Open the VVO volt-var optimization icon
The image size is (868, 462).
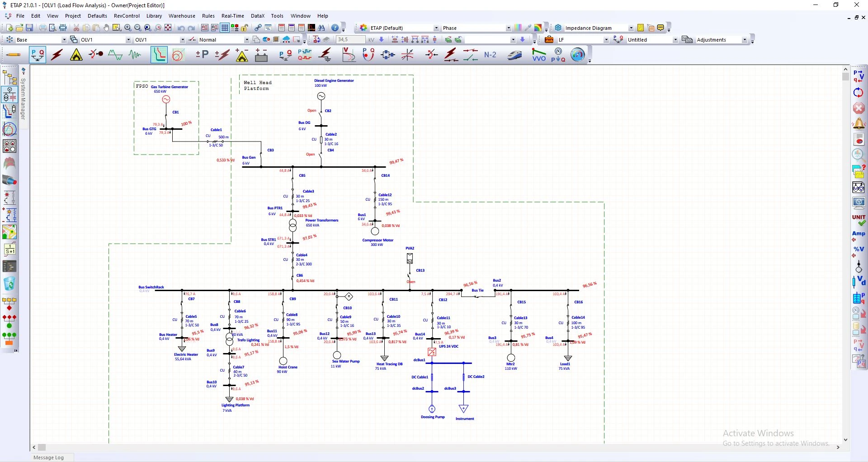(x=539, y=55)
